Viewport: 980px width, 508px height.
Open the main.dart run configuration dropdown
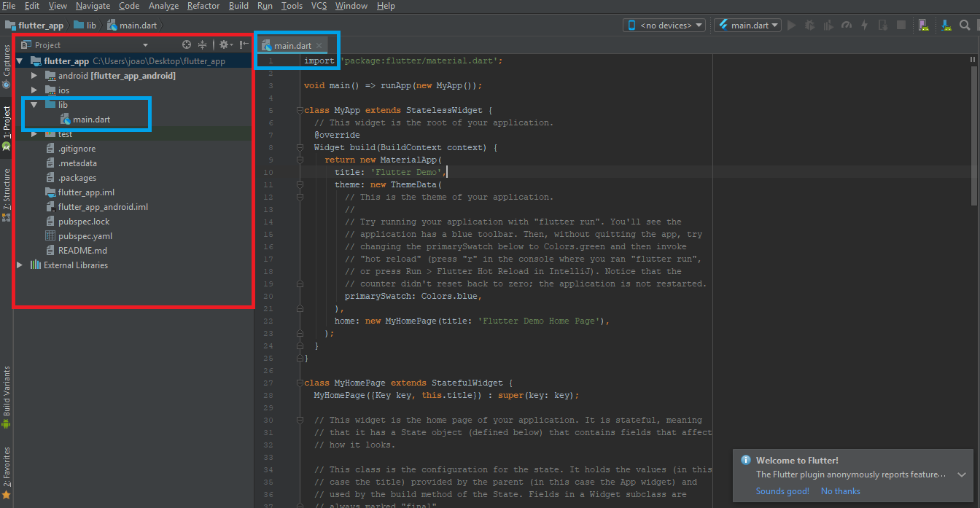click(747, 25)
